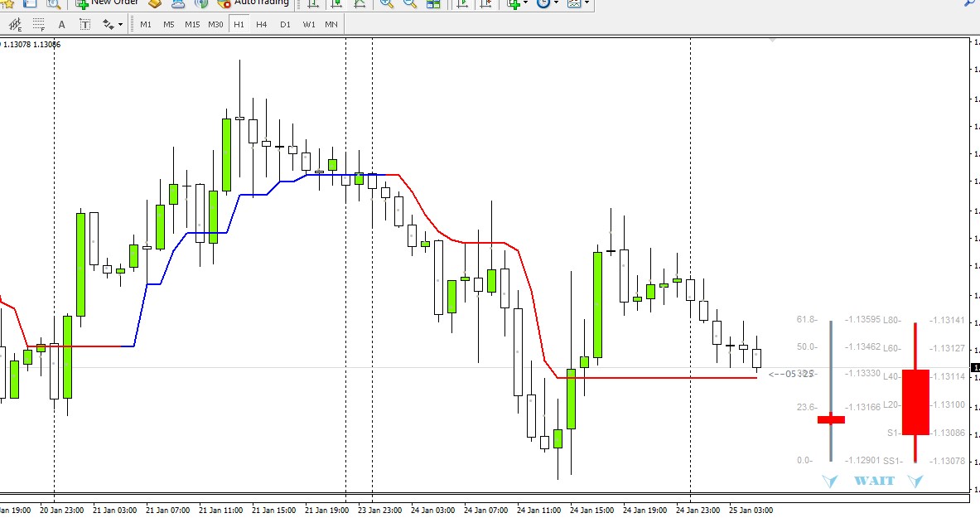Select the equidistant channel tool
980x518 pixels.
(x=15, y=24)
